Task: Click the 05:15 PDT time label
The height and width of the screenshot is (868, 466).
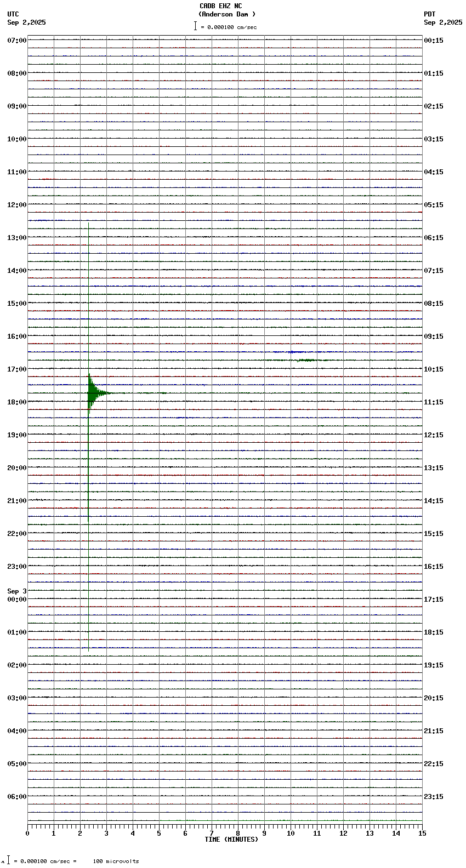Action: coord(434,205)
